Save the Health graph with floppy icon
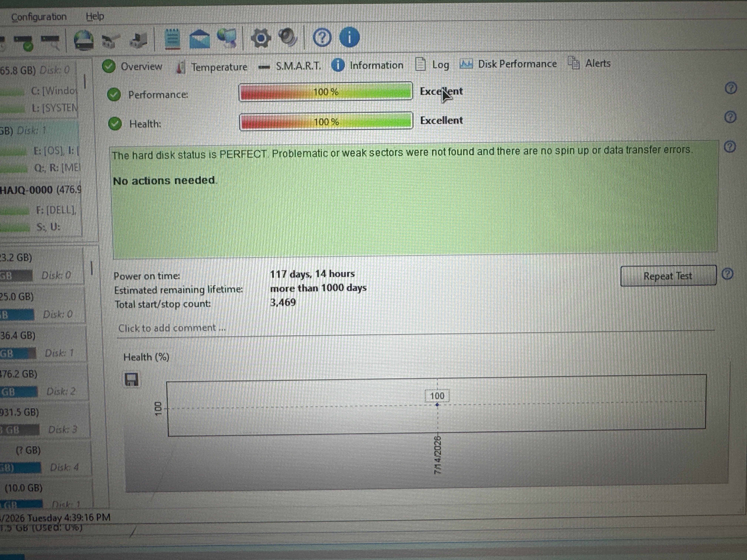 [x=132, y=380]
